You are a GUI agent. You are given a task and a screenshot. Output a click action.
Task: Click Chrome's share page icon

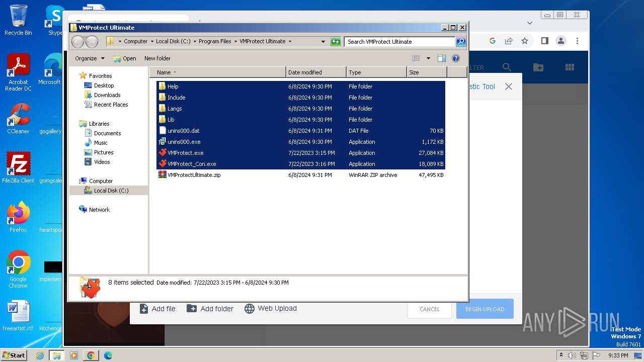509,41
